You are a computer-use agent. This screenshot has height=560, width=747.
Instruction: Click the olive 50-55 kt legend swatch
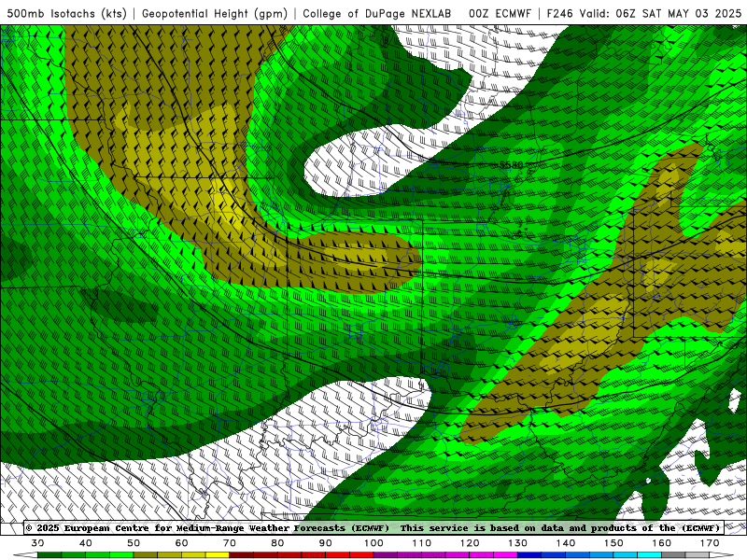click(x=146, y=555)
